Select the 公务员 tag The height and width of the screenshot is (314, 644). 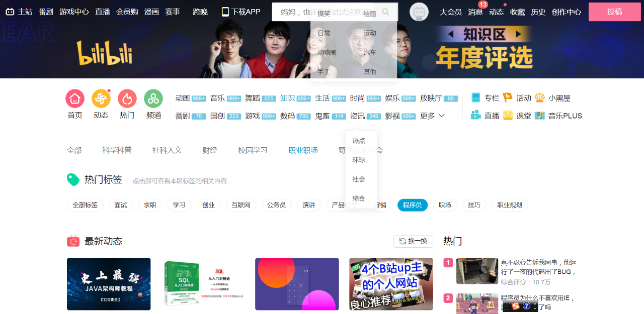click(x=276, y=205)
